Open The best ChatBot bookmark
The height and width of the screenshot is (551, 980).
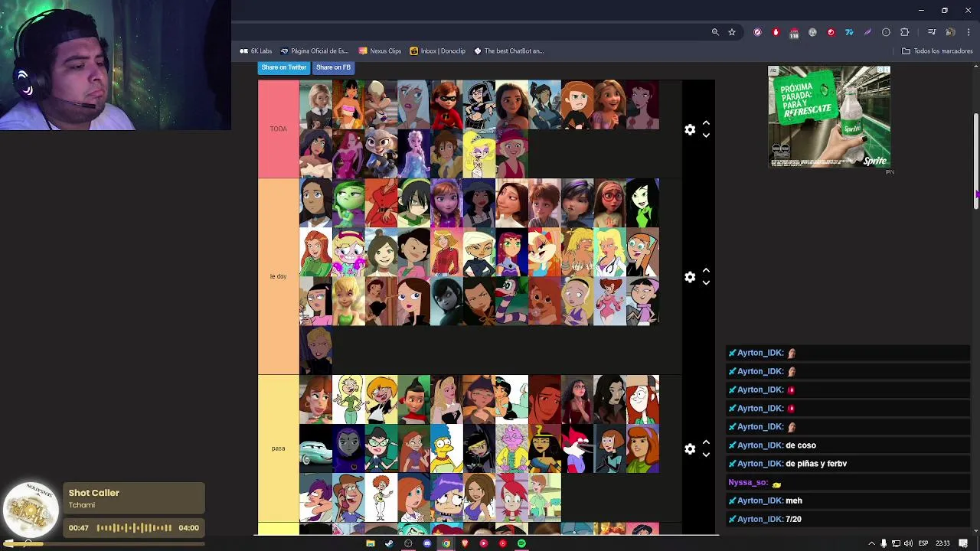point(508,51)
